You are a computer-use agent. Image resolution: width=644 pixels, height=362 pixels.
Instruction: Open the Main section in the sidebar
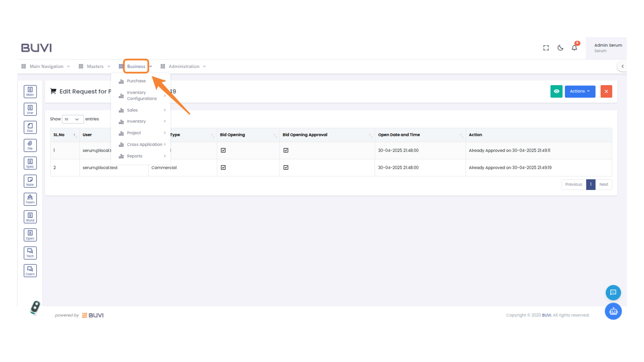coord(30,91)
